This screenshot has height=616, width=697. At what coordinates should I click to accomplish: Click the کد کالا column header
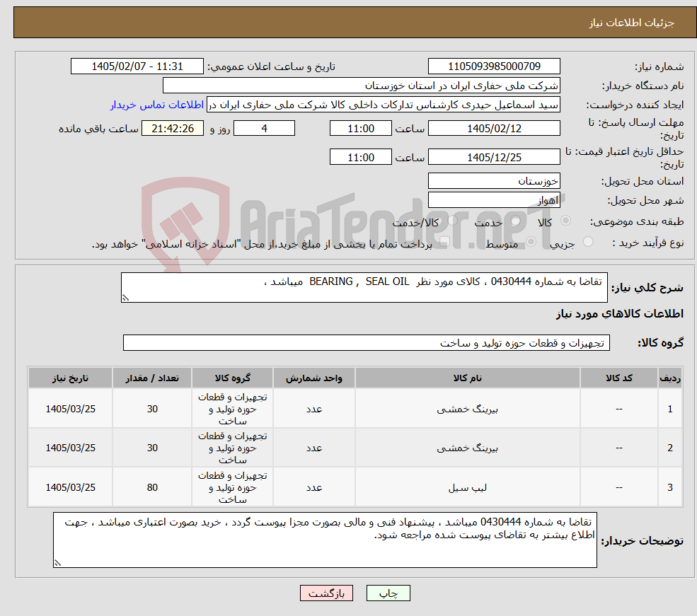coord(618,378)
